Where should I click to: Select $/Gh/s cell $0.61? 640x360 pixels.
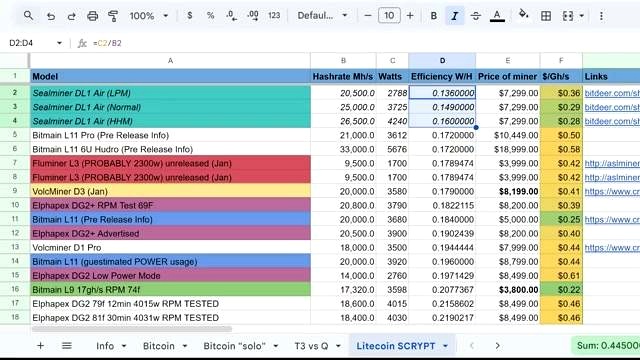coord(561,276)
